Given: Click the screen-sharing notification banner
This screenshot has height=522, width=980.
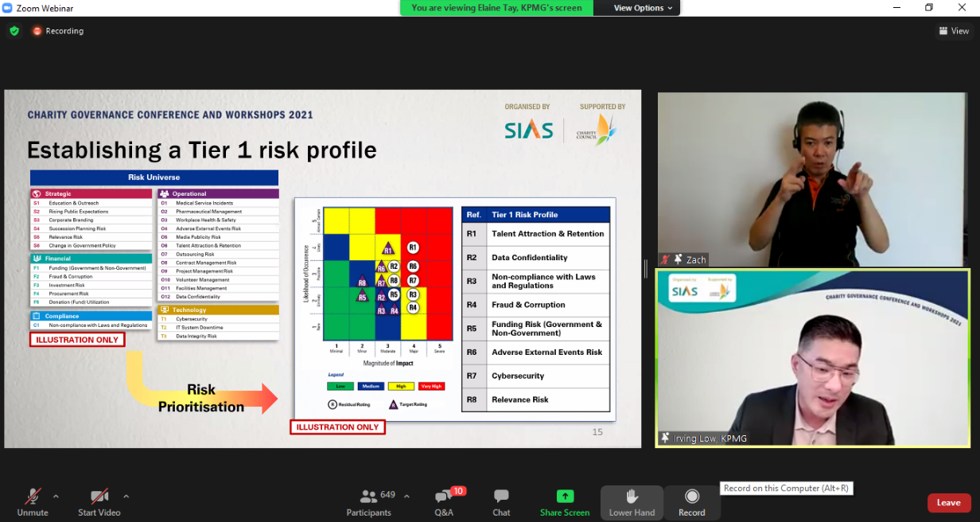Looking at the screenshot, I should (x=497, y=8).
